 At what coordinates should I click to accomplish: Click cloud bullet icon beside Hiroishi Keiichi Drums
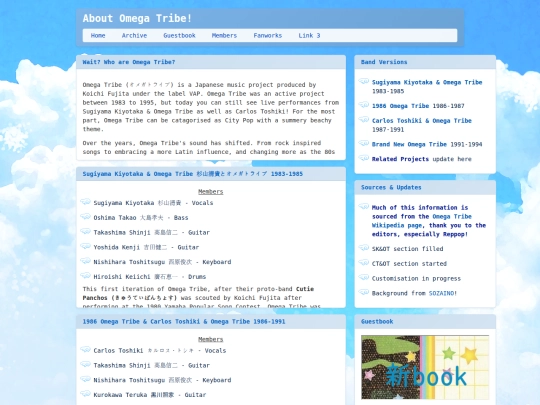pyautogui.click(x=85, y=276)
